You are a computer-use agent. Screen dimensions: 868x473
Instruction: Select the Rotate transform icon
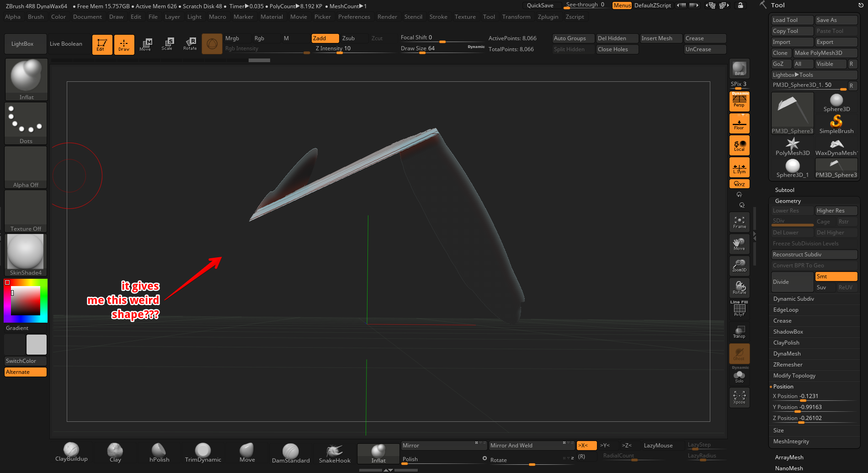[x=190, y=44]
